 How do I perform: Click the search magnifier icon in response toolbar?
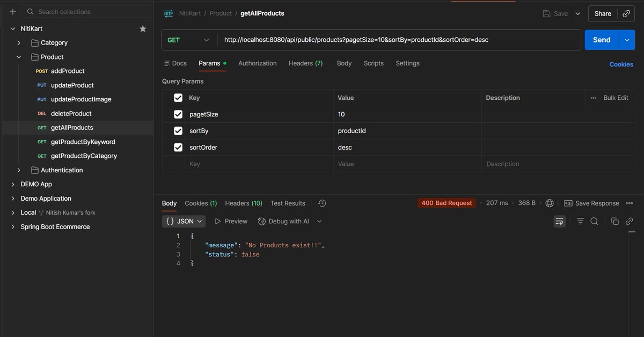click(x=595, y=221)
